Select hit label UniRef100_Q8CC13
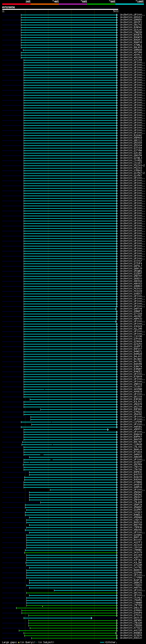 click(x=131, y=140)
